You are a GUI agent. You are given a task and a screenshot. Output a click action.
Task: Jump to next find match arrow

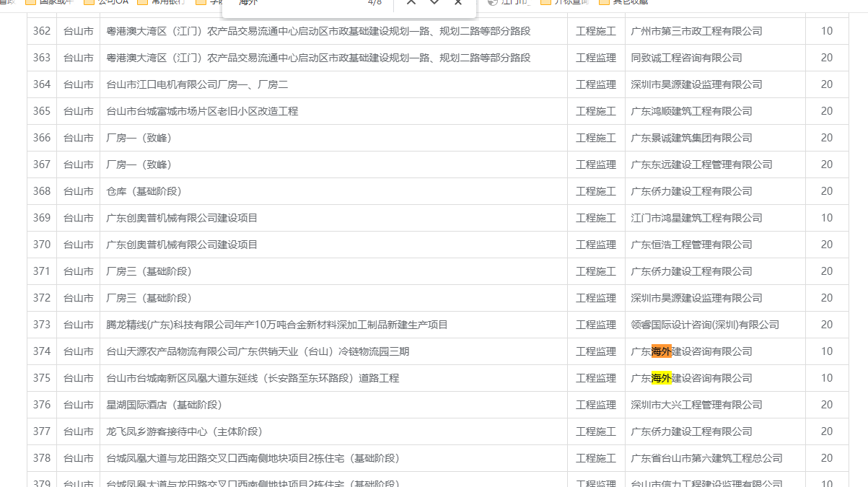pos(434,2)
